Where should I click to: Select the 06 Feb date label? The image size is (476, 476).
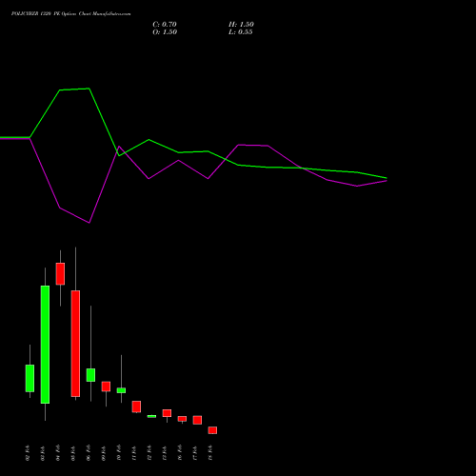pyautogui.click(x=89, y=453)
